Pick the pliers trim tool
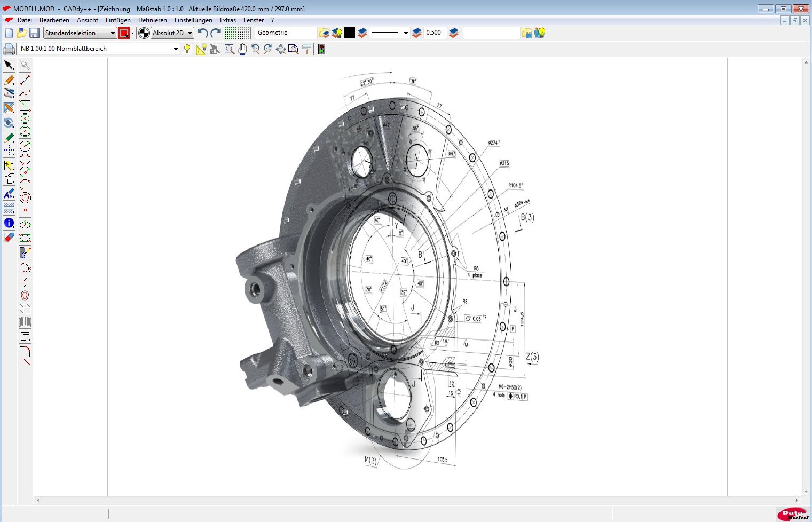812x522 pixels. point(9,93)
